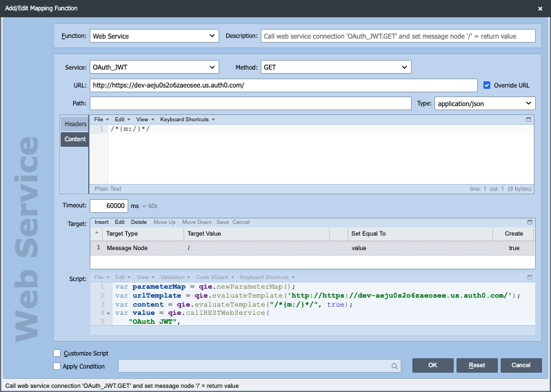Select the Content tab
The width and height of the screenshot is (551, 392).
tap(74, 139)
